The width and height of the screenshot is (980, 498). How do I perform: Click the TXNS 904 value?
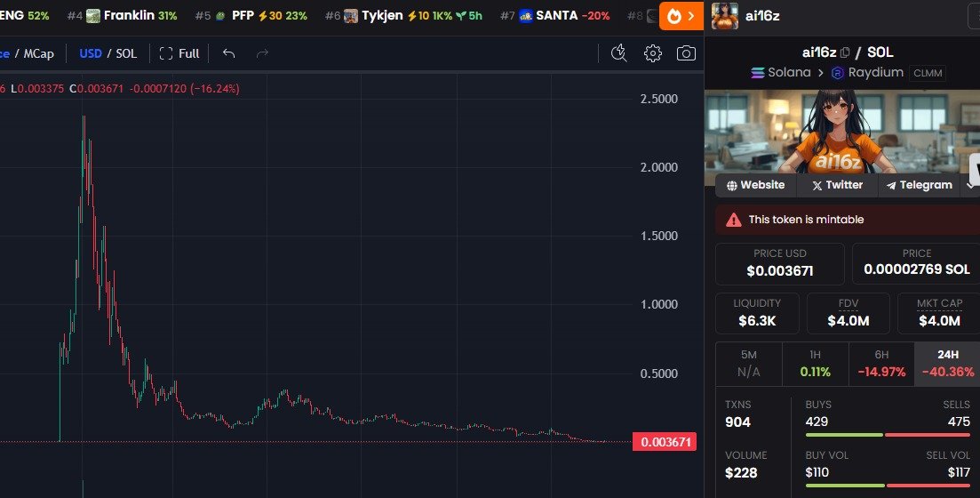tap(737, 422)
